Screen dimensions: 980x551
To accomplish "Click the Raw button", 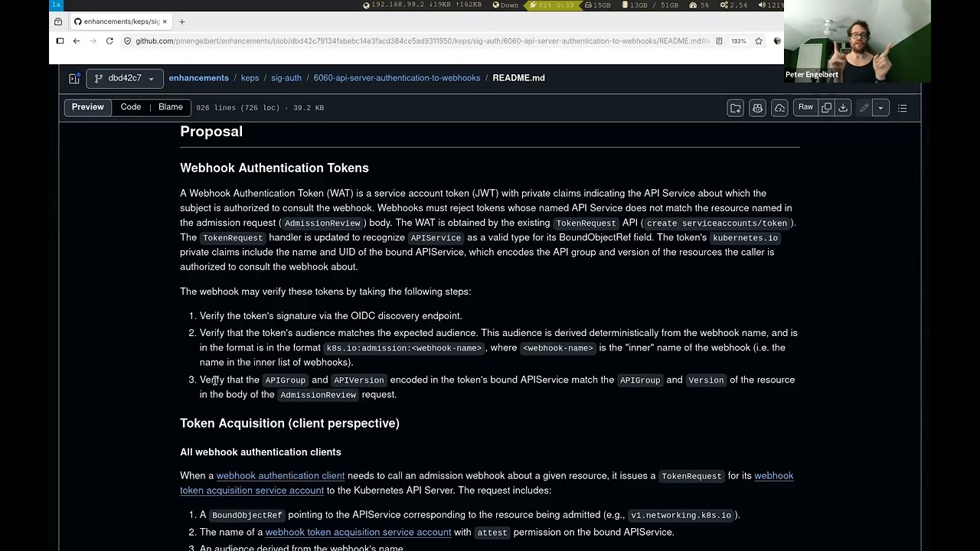I will click(805, 108).
